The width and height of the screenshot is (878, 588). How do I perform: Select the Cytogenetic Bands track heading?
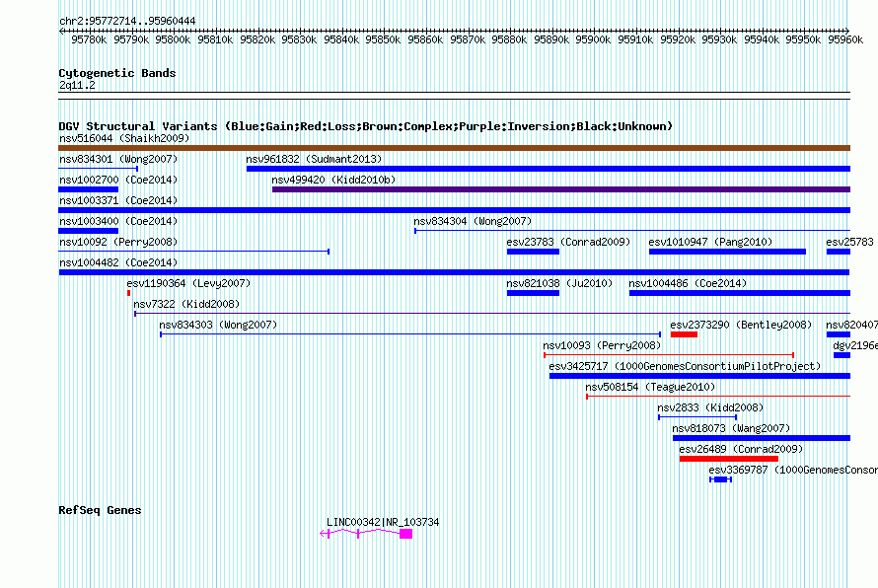[x=117, y=73]
